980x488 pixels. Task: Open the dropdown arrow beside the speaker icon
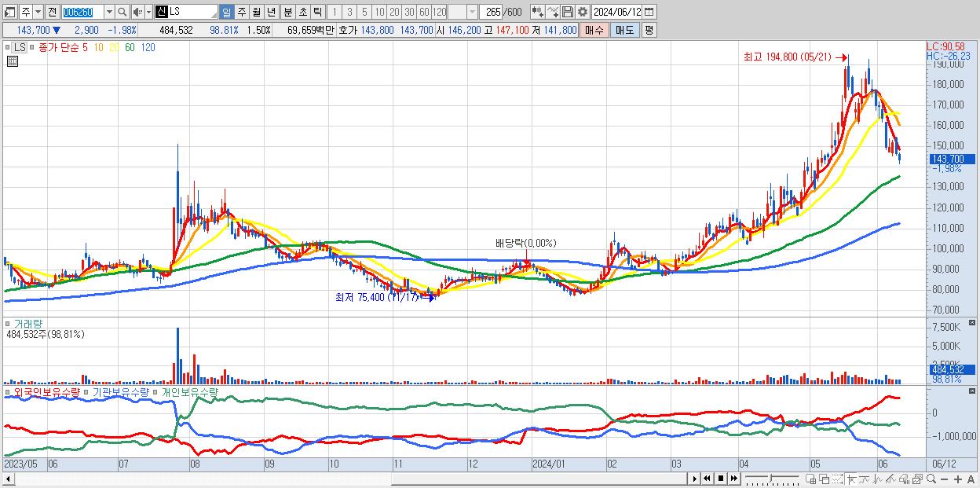pyautogui.click(x=148, y=12)
